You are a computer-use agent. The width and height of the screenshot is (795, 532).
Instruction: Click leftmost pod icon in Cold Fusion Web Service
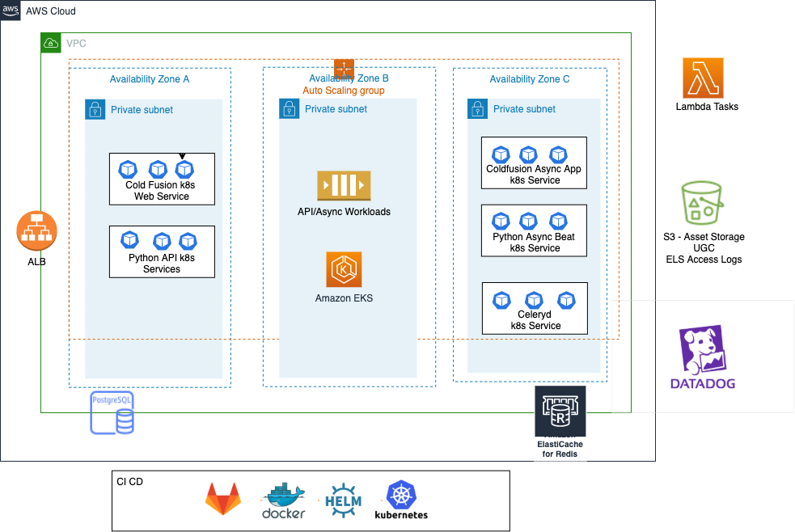click(128, 169)
